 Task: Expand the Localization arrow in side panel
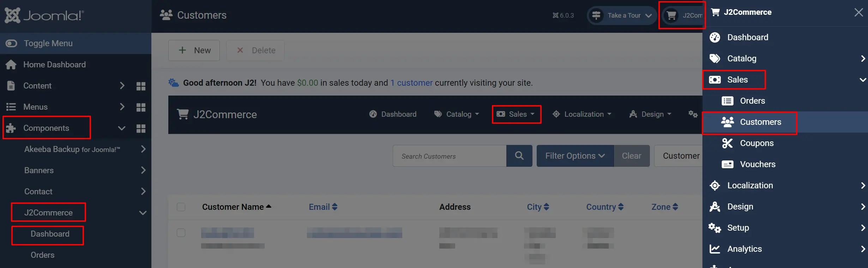863,185
